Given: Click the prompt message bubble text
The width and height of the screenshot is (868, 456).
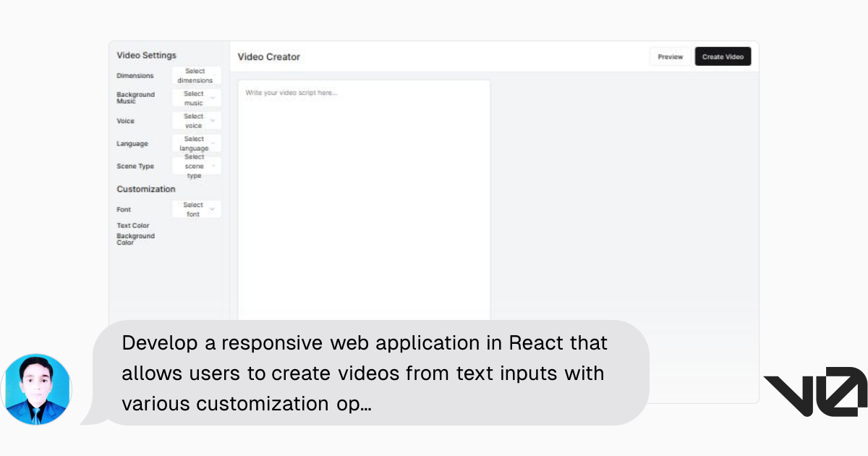Looking at the screenshot, I should click(x=365, y=373).
